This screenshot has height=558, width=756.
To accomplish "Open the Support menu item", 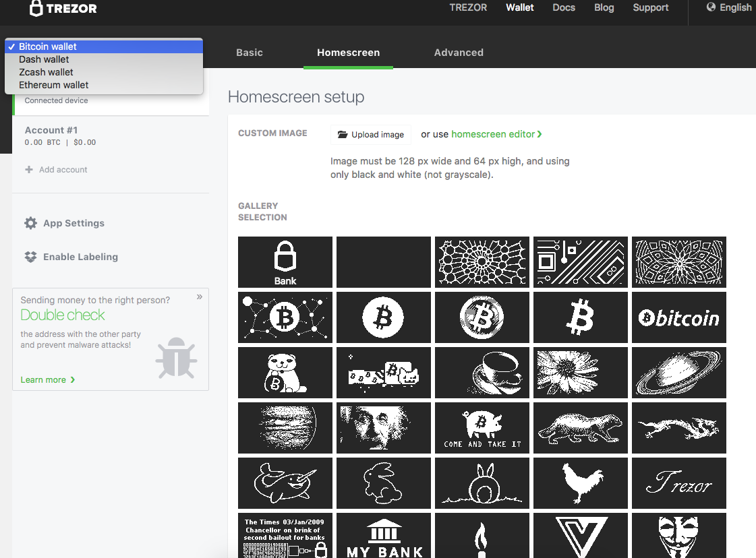I will [650, 7].
